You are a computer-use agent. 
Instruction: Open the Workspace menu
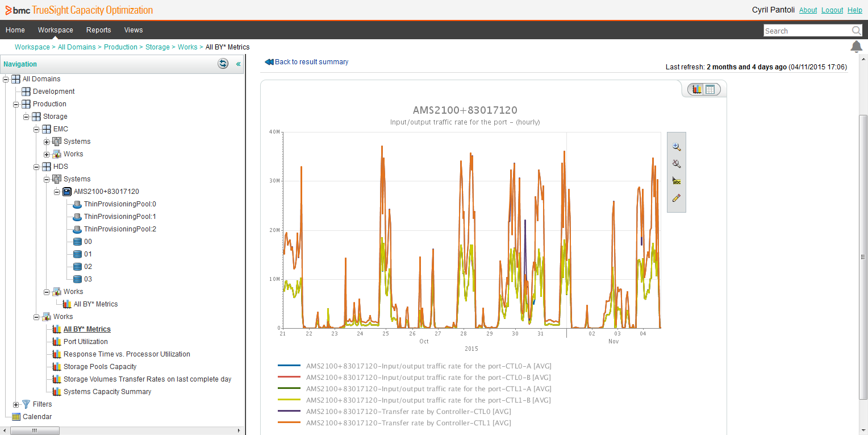pos(56,30)
